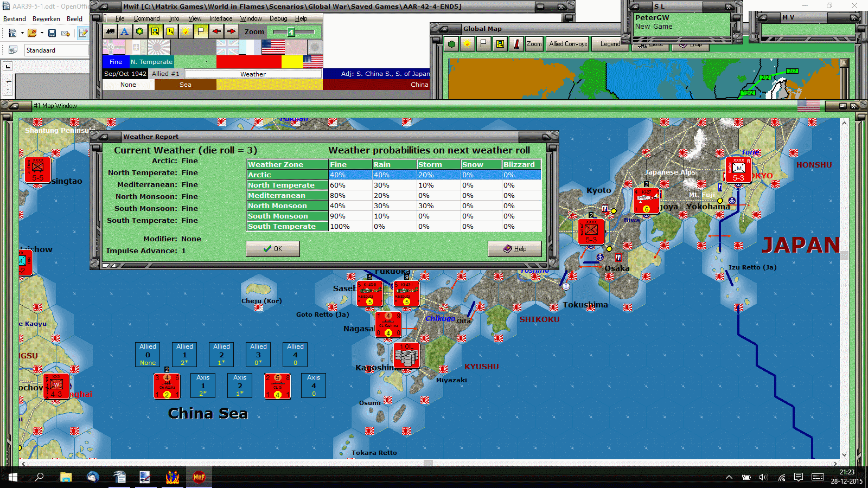Toggle the sun weather icon in Global Map
Viewport: 868px width, 488px height.
[467, 44]
